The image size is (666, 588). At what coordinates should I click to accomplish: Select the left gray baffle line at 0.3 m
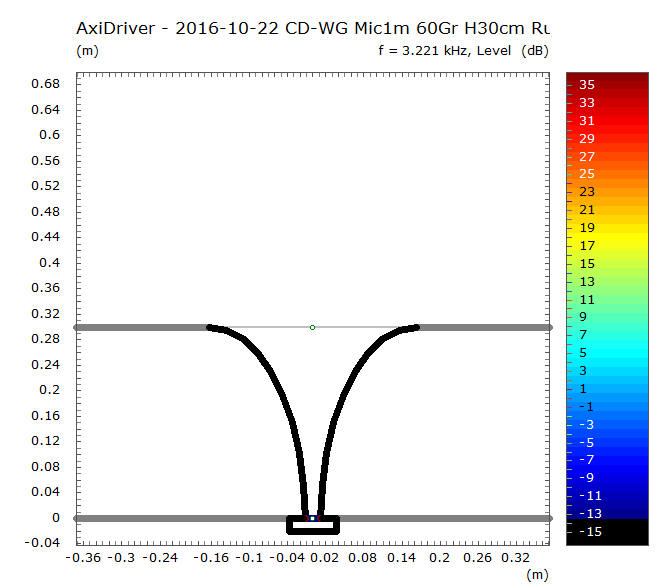[x=140, y=327]
